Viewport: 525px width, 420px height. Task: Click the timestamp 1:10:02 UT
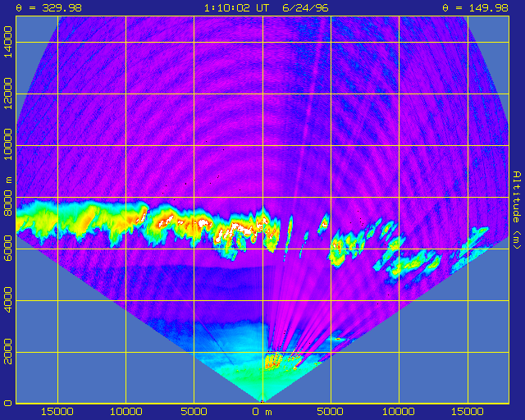(x=236, y=7)
